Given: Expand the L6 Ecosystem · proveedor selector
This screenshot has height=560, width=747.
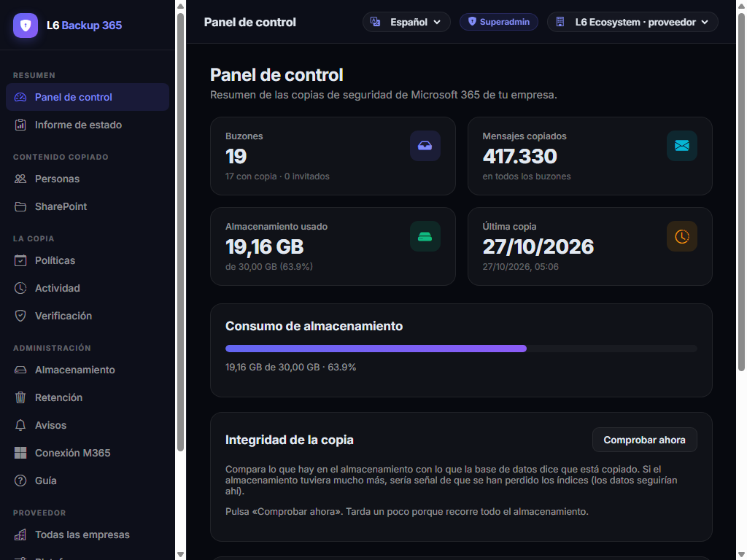Looking at the screenshot, I should point(632,22).
